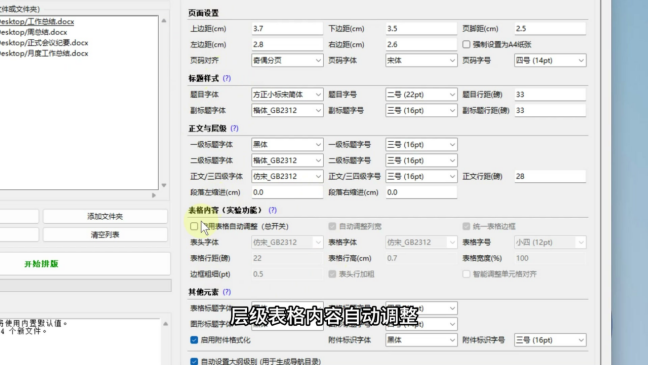Select 月度工作总结.docx in file list
The image size is (648, 365).
point(43,54)
